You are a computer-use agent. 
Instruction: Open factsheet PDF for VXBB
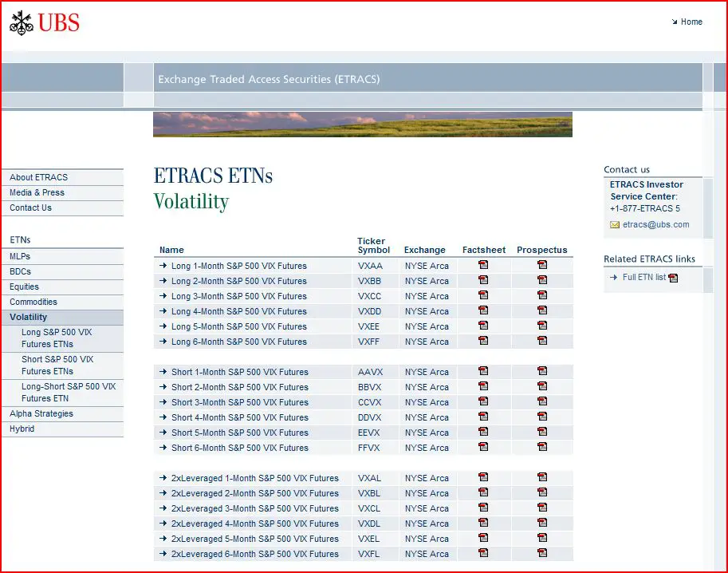[483, 280]
